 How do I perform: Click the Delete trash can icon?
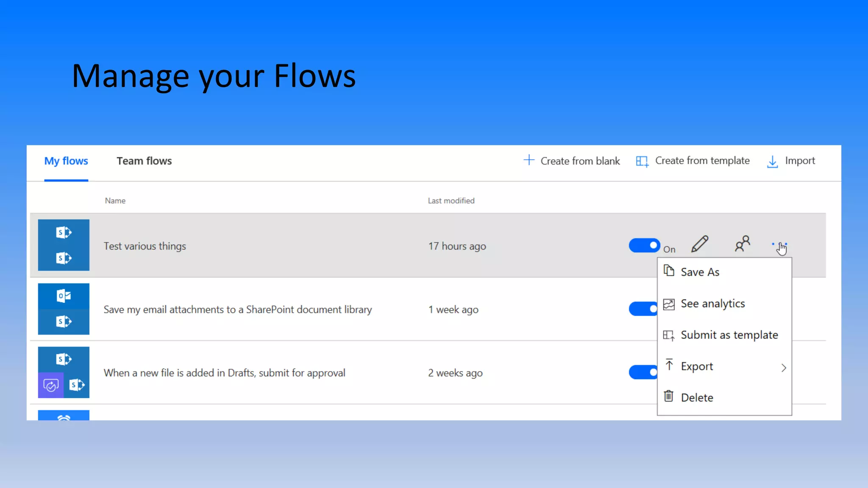coord(668,396)
